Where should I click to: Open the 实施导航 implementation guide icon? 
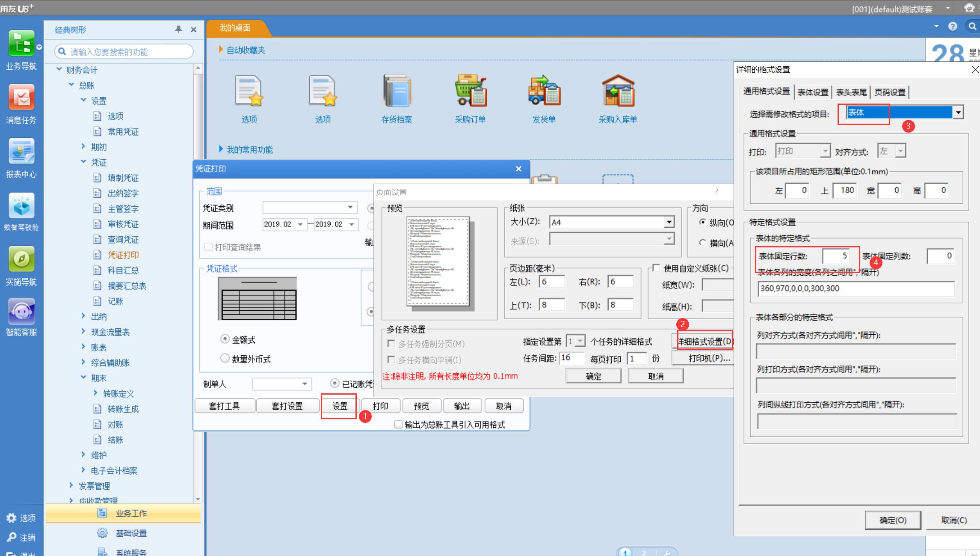click(21, 259)
